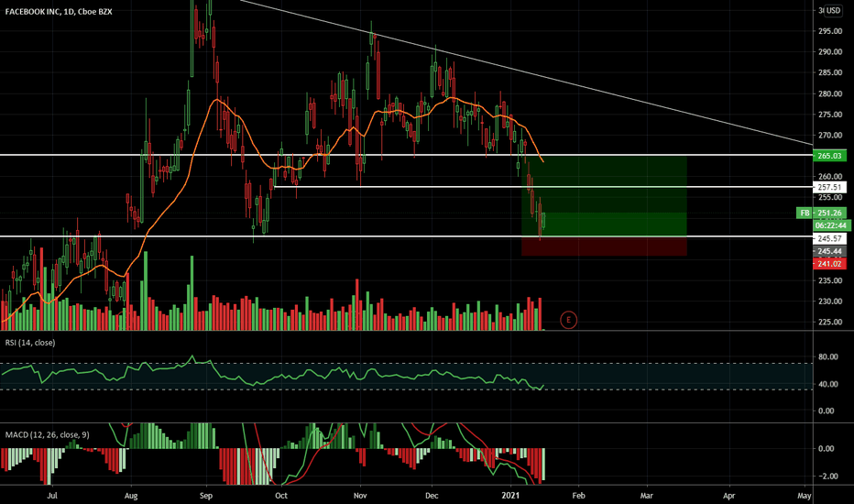Click the 257.51 horizontal line price label
Viewport: 854px width, 504px height.
(829, 188)
